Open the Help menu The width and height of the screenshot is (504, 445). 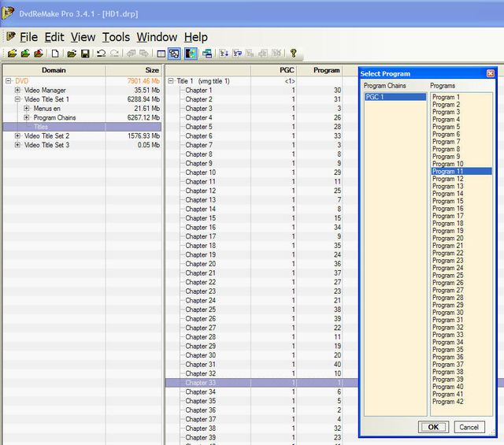[196, 37]
